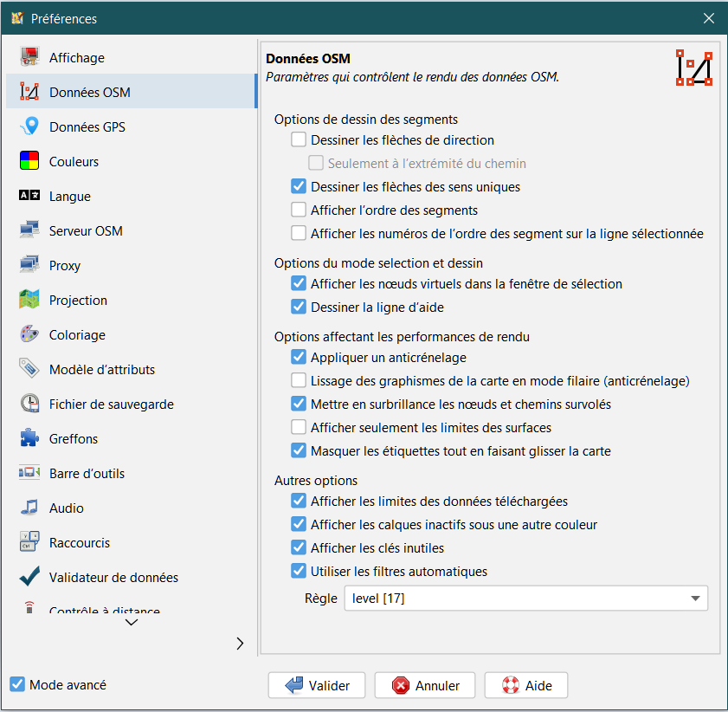
Task: Uncheck the Mode avancé checkbox
Action: (x=17, y=684)
